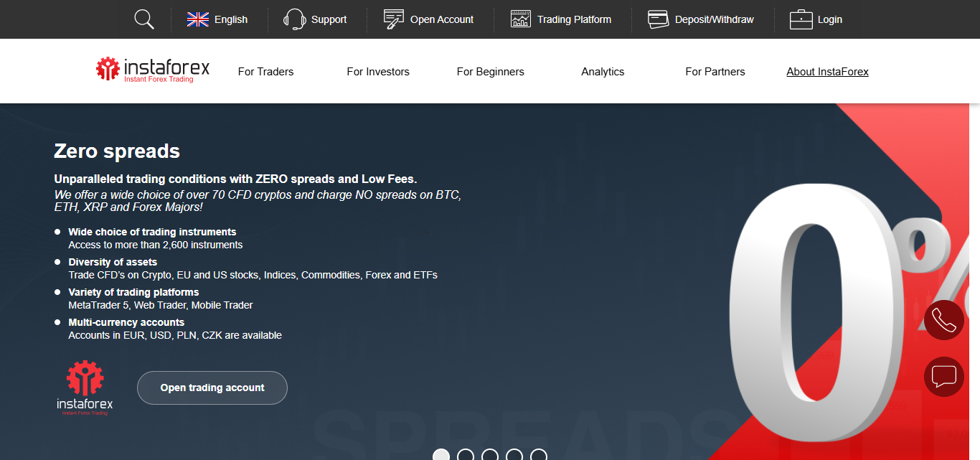Click the Zero spreads heading
This screenshot has height=460, width=980.
coord(117,151)
